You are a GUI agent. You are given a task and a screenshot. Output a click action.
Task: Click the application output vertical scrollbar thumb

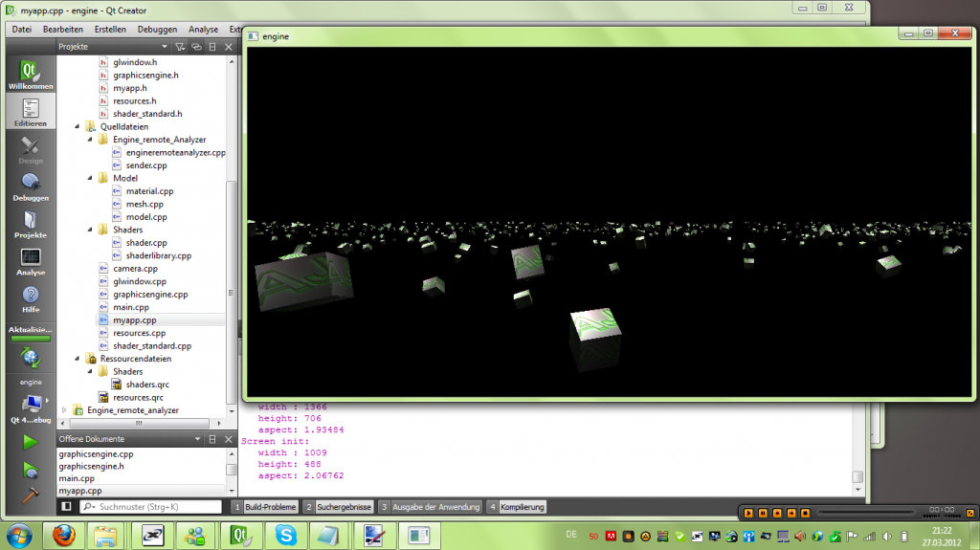point(857,477)
